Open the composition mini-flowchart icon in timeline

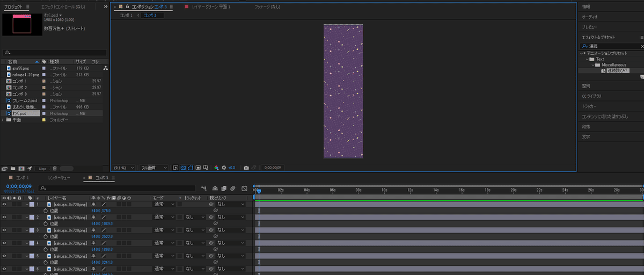coord(204,189)
